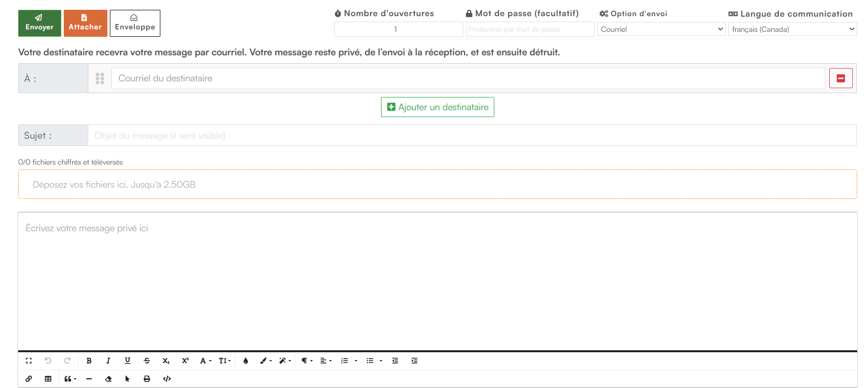Insert a table in the message

coord(48,379)
